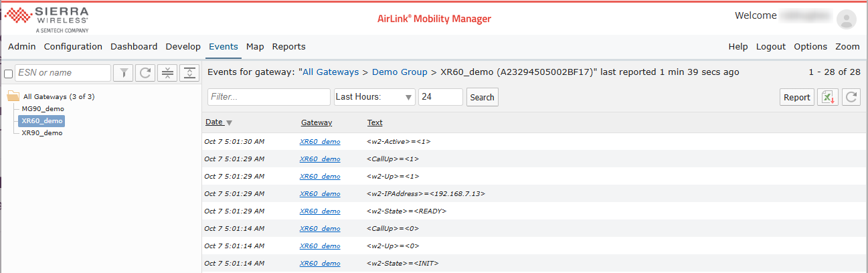Open Demo Group breadcrumb link
This screenshot has height=273, width=868.
[400, 72]
